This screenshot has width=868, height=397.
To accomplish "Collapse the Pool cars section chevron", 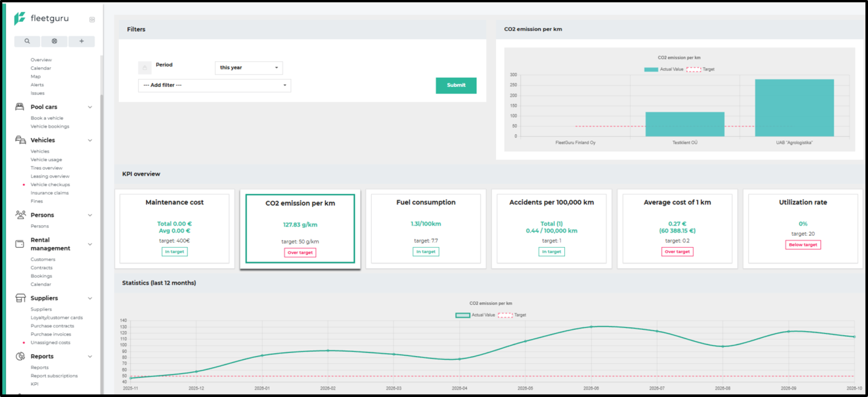I will point(90,107).
